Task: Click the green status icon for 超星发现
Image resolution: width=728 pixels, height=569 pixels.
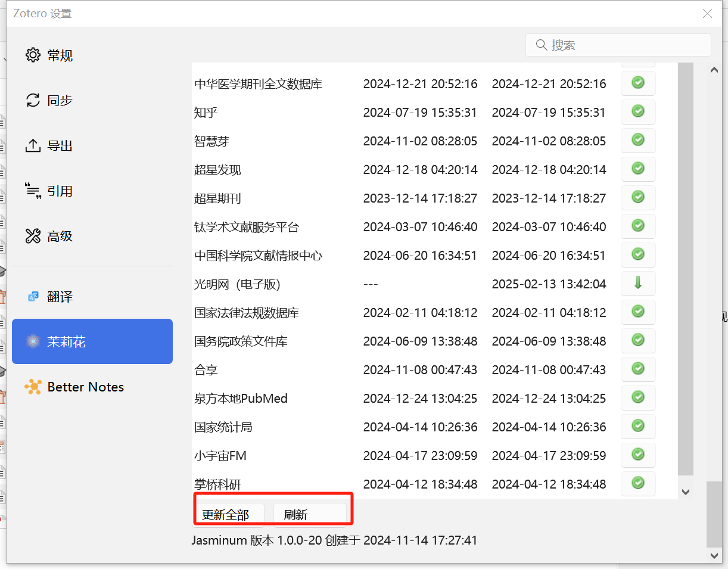Action: [638, 169]
